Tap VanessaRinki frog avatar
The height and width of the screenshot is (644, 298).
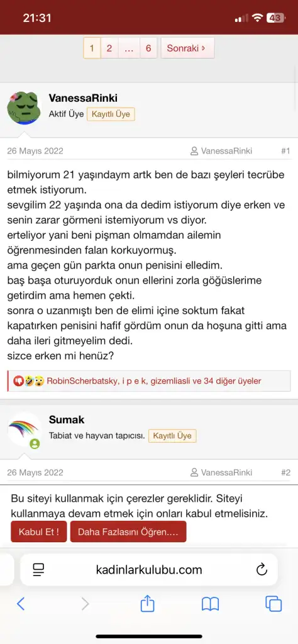[x=25, y=108]
